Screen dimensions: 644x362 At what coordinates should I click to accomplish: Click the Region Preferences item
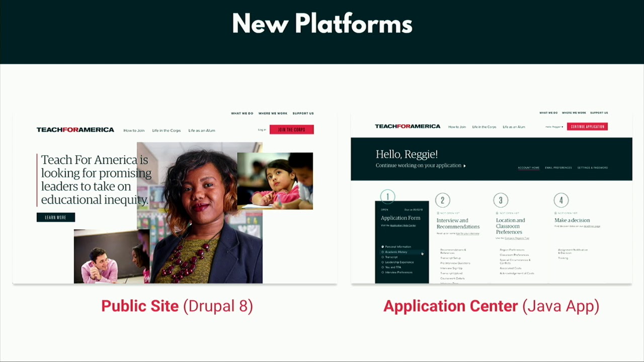point(512,250)
